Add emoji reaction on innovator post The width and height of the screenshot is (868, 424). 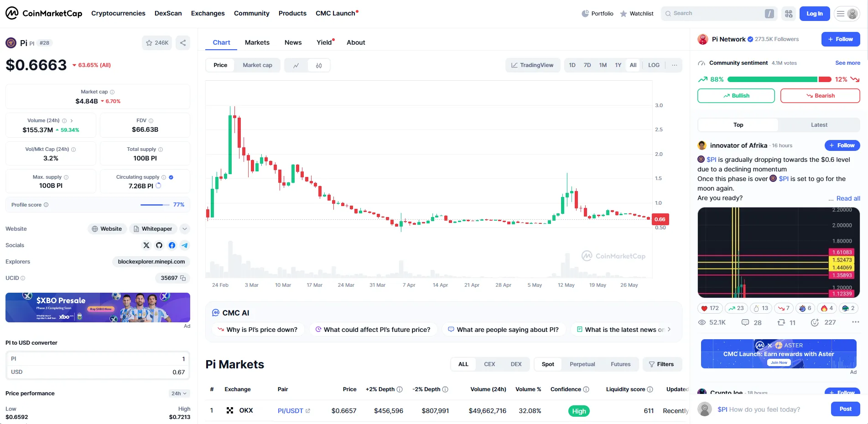(x=815, y=322)
